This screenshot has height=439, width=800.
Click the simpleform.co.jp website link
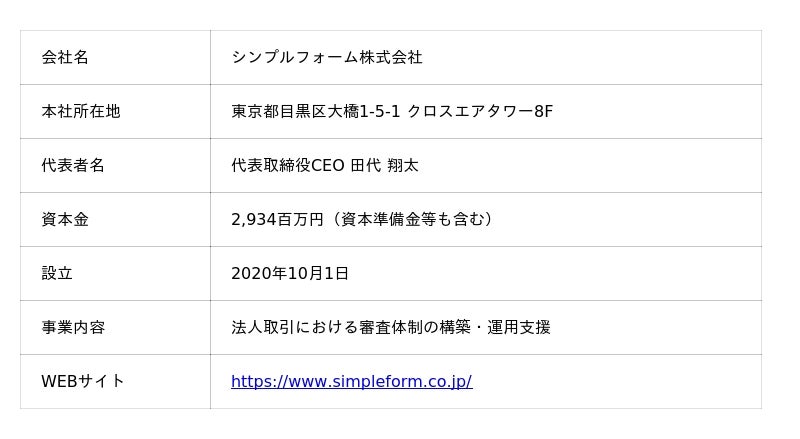[351, 381]
